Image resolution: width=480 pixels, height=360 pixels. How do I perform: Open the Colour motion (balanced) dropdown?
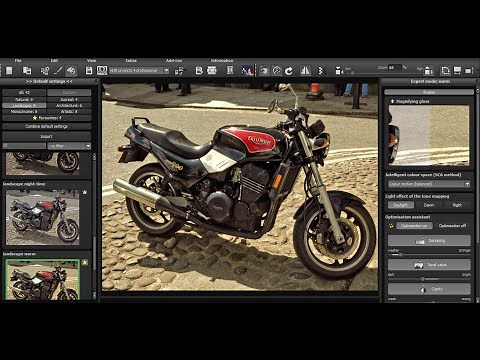[x=429, y=184]
